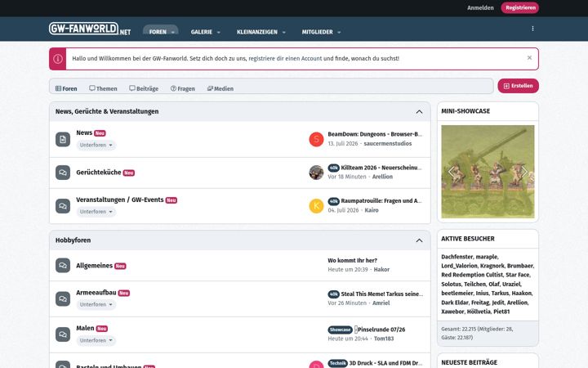Screen dimensions: 588x368
Task: Open the Gerüchteküche forum
Action: (99, 173)
